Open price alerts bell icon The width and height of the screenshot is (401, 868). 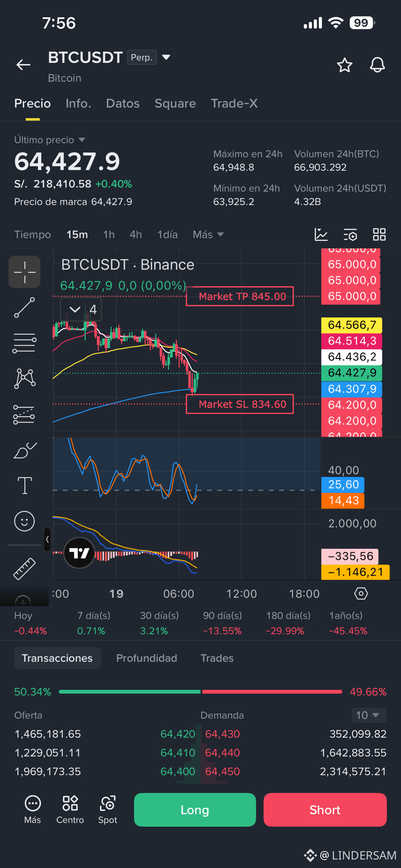point(377,65)
